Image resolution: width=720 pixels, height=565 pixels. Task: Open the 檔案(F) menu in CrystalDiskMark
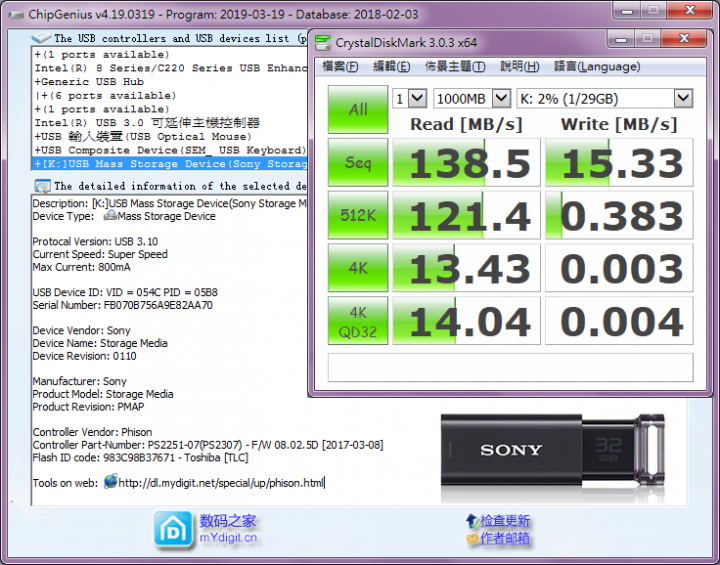pos(340,67)
